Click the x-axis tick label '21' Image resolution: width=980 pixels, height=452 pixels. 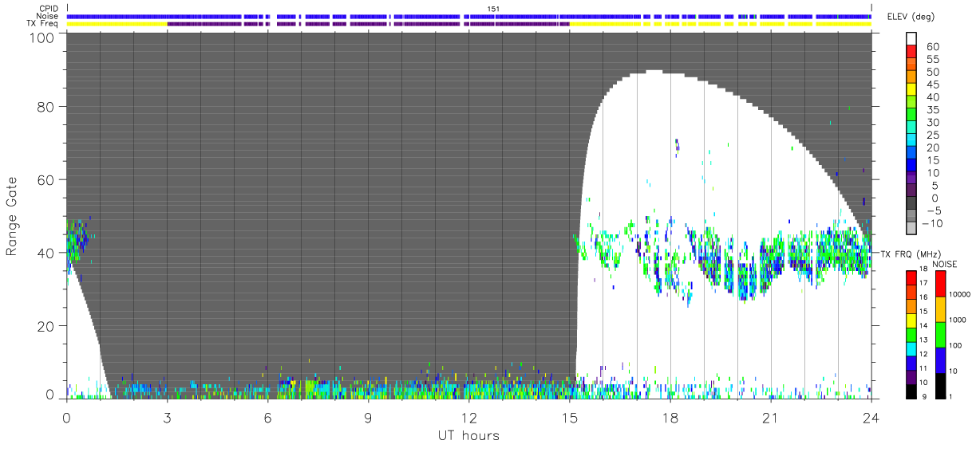pos(770,417)
